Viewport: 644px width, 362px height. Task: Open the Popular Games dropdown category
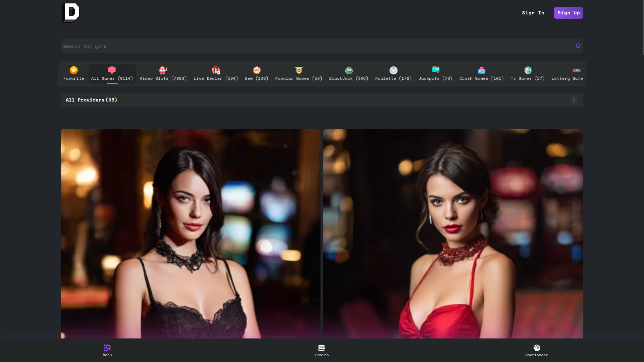tap(298, 73)
